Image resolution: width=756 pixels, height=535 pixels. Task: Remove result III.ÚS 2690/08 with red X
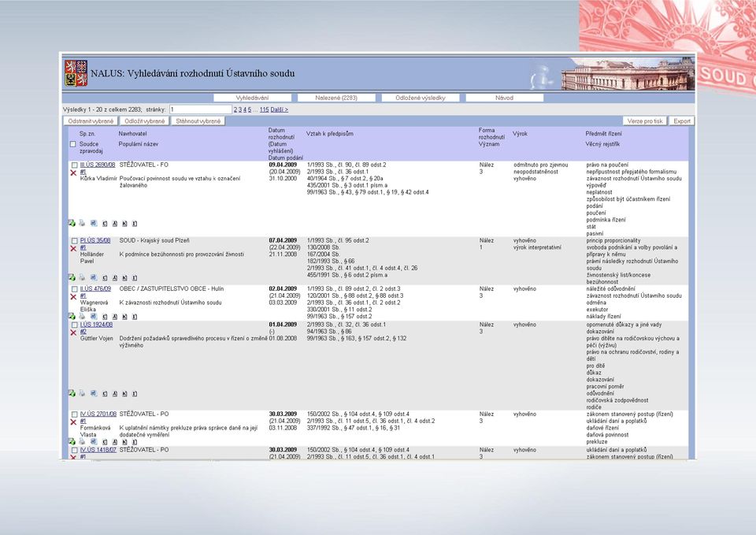[73, 173]
